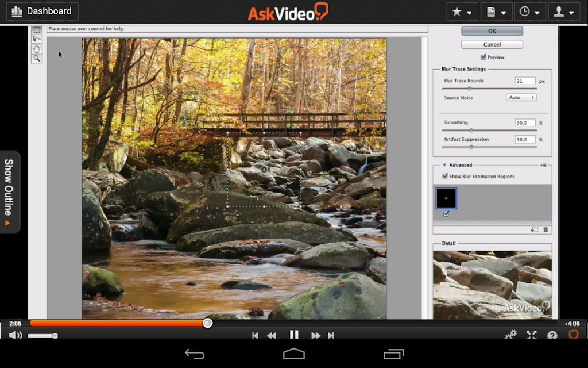
Task: Toggle Show Blur Estimation Regions checkbox
Action: 445,176
